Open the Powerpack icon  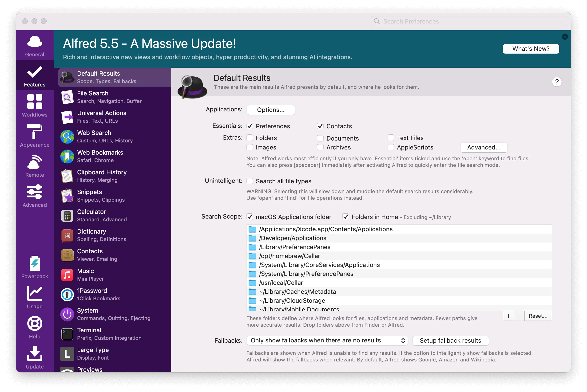tap(35, 263)
